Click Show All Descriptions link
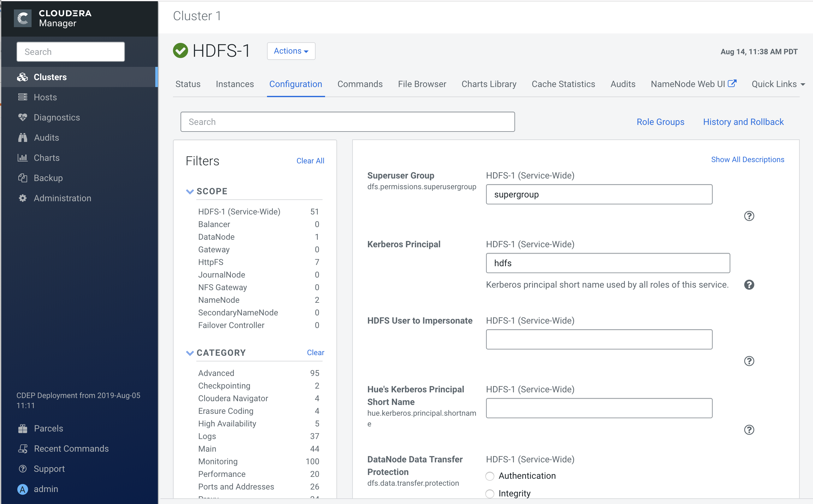The image size is (813, 504). (747, 160)
